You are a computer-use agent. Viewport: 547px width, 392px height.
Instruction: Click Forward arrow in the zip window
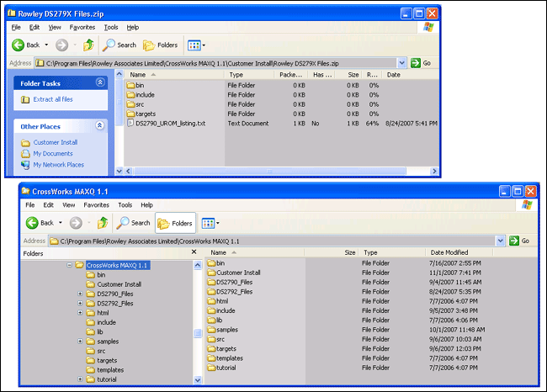tap(62, 45)
